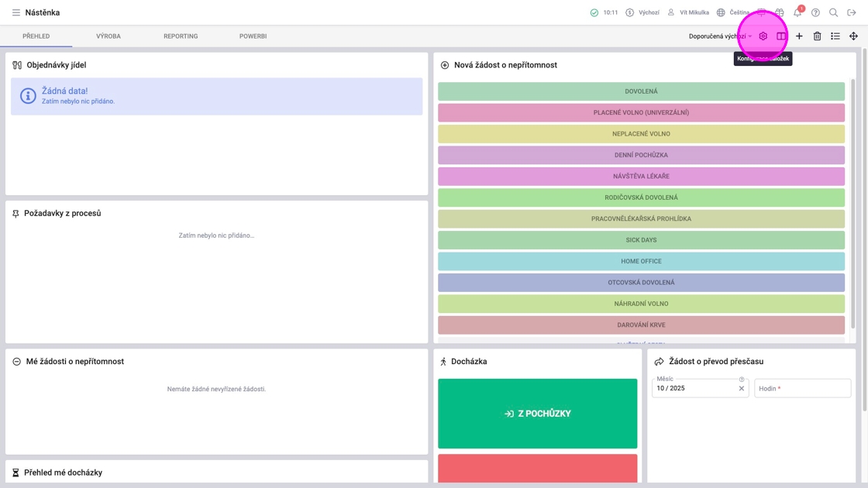Clear the Měsíc field with X

tap(741, 388)
